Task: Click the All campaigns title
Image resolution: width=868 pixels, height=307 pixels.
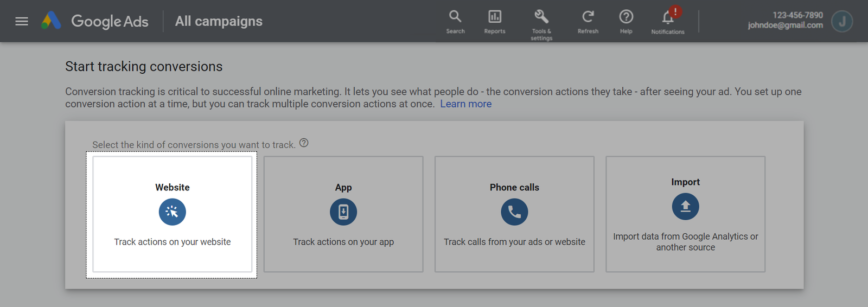Action: click(219, 21)
